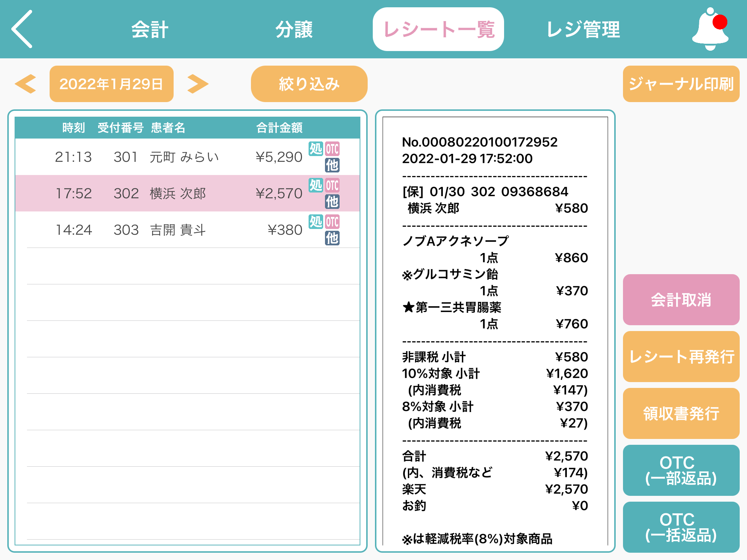The width and height of the screenshot is (747, 560).
Task: Select the 17:52 横浜 次郎 receipt row
Action: (x=187, y=193)
